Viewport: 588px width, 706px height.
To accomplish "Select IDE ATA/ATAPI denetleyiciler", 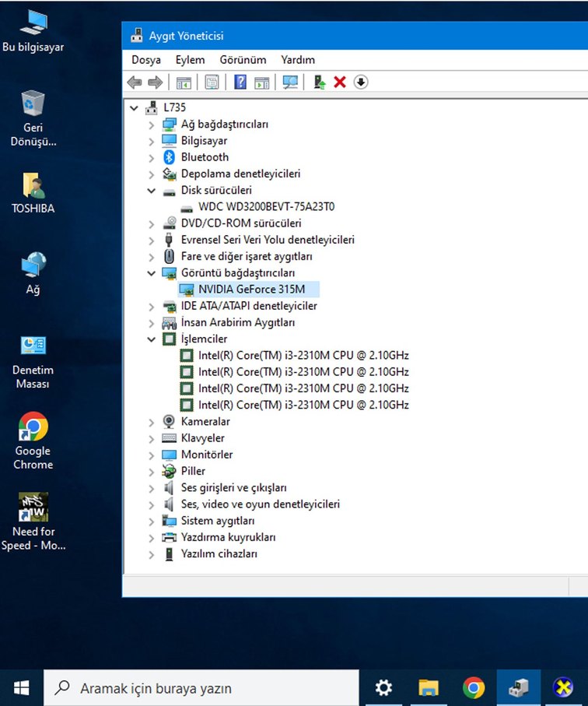I will pos(249,306).
